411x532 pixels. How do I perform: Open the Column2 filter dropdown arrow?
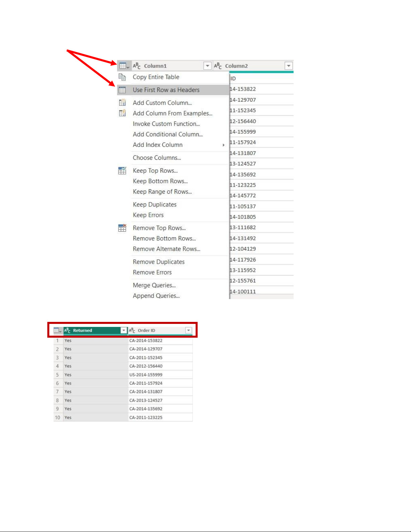click(x=289, y=66)
